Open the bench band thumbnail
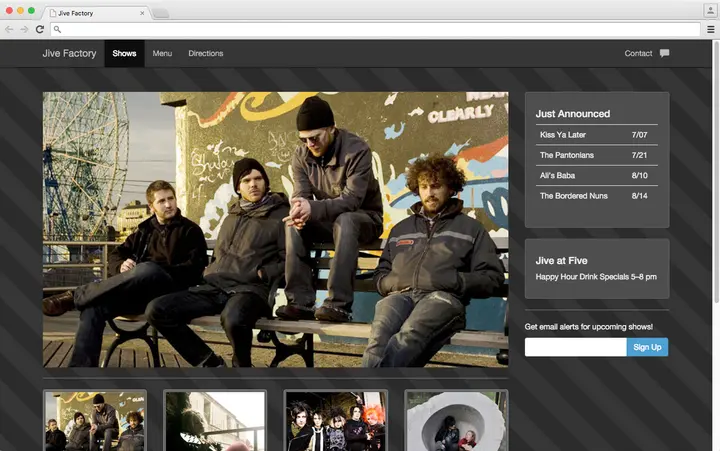 (x=95, y=421)
